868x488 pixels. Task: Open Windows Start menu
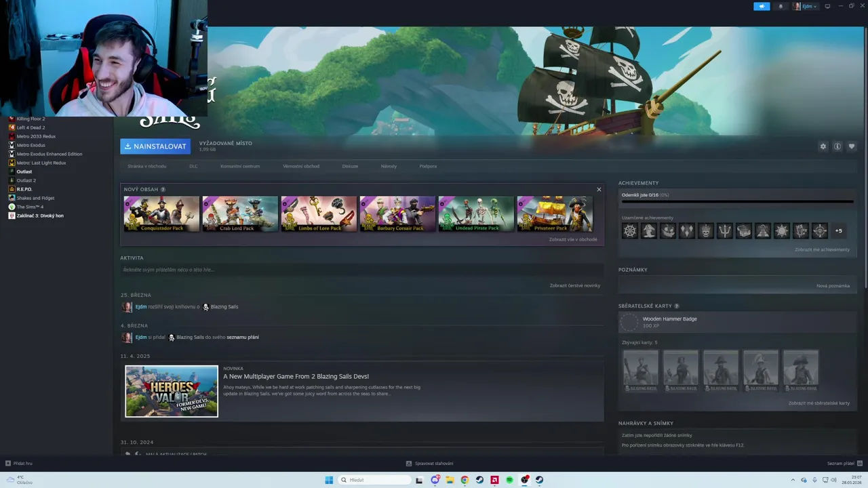coord(329,480)
